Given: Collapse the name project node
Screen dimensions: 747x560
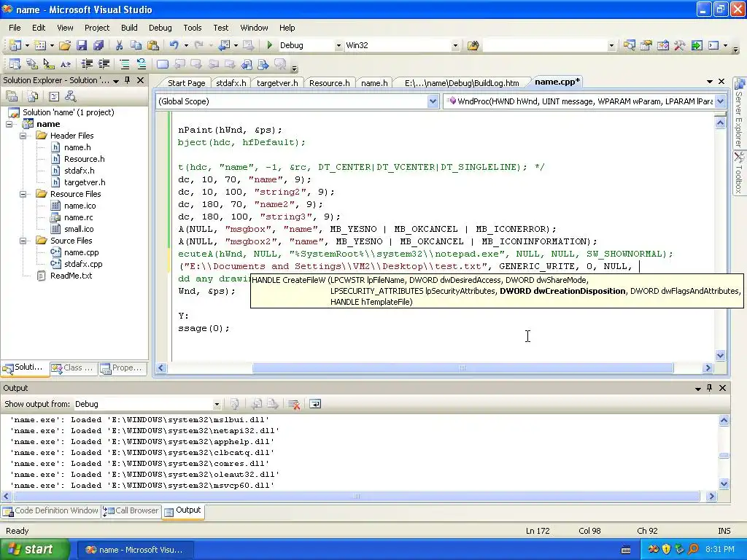Looking at the screenshot, I should [x=9, y=124].
